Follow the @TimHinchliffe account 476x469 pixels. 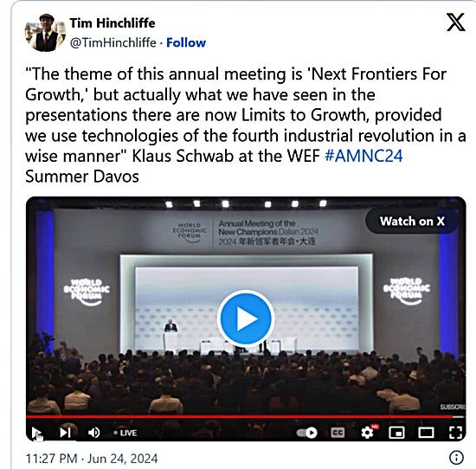tap(186, 42)
